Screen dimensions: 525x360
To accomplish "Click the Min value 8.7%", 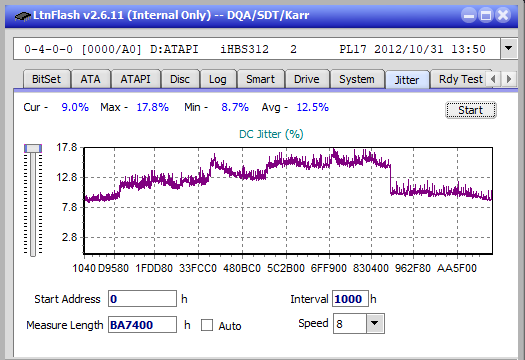I will coord(235,107).
